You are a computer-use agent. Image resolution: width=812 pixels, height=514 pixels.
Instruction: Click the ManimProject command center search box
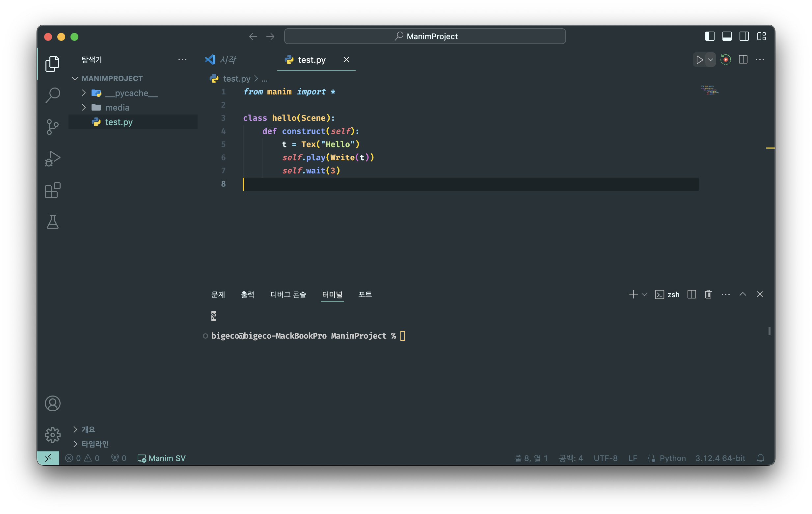(x=425, y=36)
